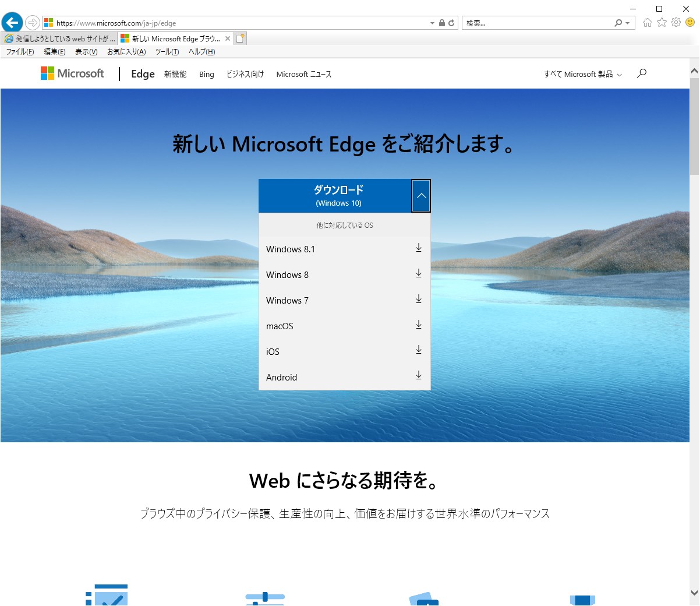Click the search magnifier in browser search box
Screen dimensions: 700x606
[618, 23]
